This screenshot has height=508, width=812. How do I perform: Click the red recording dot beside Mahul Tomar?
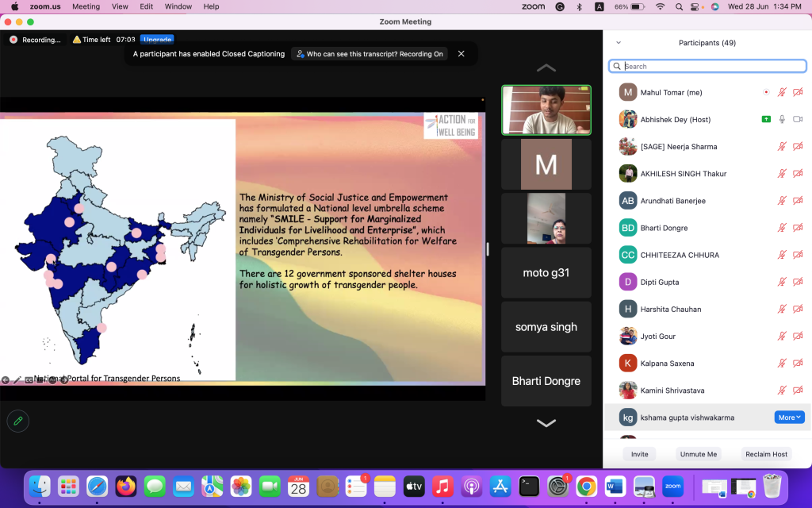tap(766, 92)
